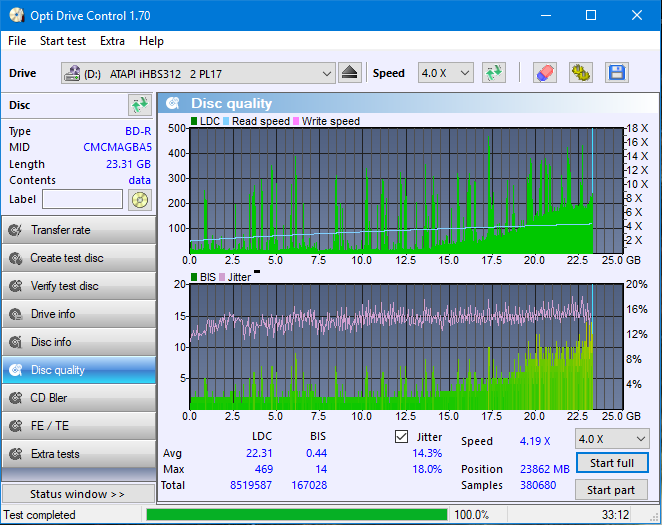The width and height of the screenshot is (662, 525).
Task: Click the Contents value data
Action: point(139,180)
